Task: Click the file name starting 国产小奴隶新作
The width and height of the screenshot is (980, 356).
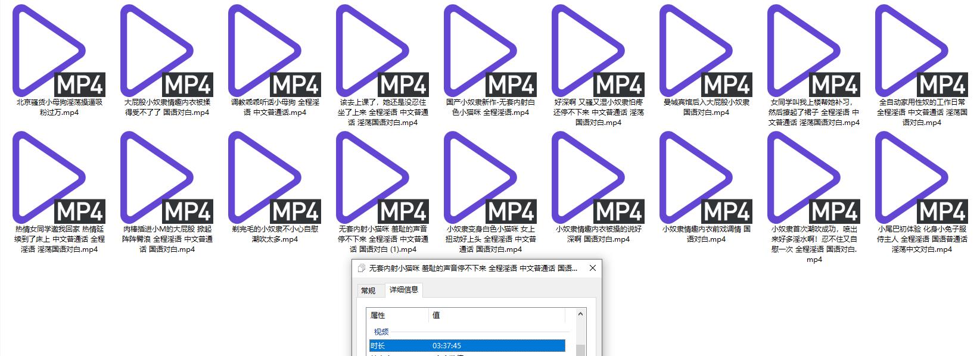Action: (490, 107)
